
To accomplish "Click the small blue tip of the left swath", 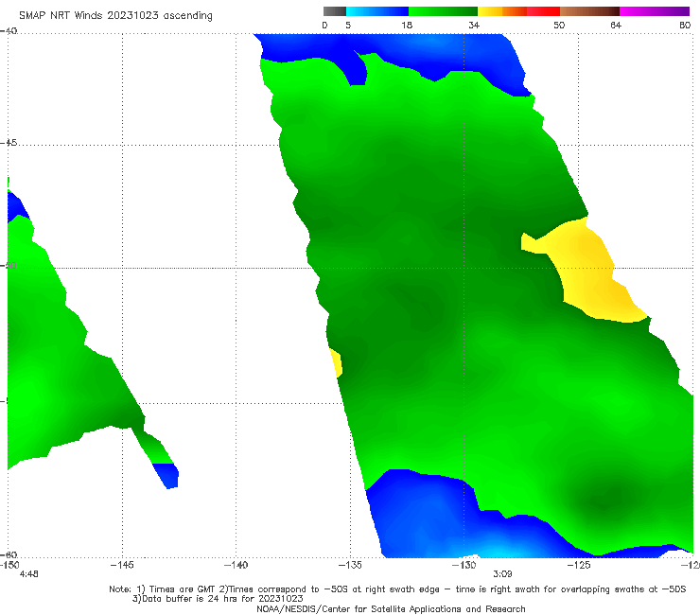I will [x=166, y=476].
